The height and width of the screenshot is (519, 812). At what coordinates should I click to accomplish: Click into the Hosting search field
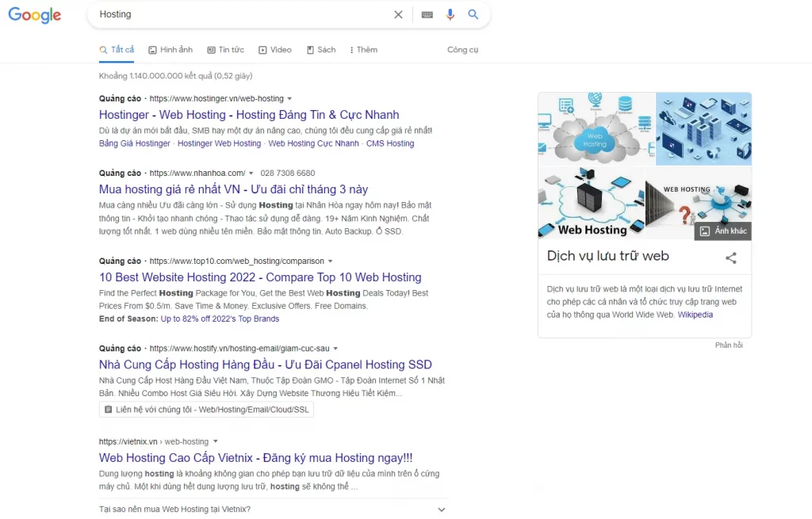pos(243,14)
